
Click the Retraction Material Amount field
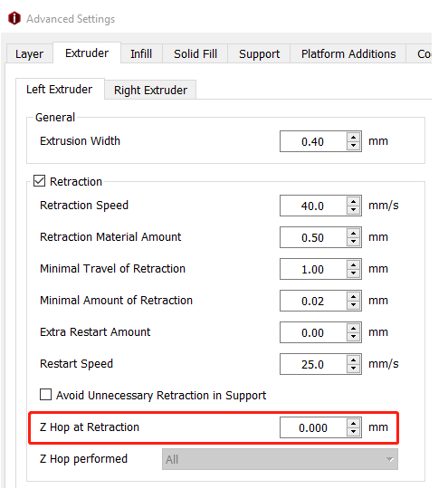click(313, 237)
